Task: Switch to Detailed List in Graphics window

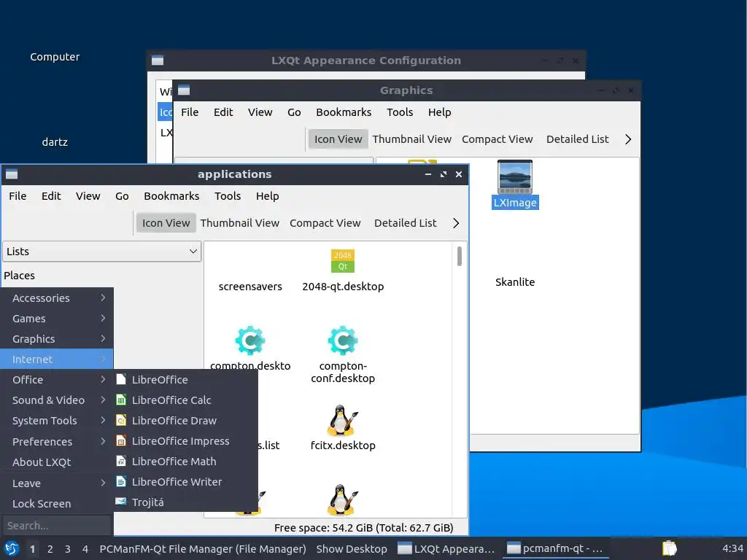Action: click(x=578, y=139)
